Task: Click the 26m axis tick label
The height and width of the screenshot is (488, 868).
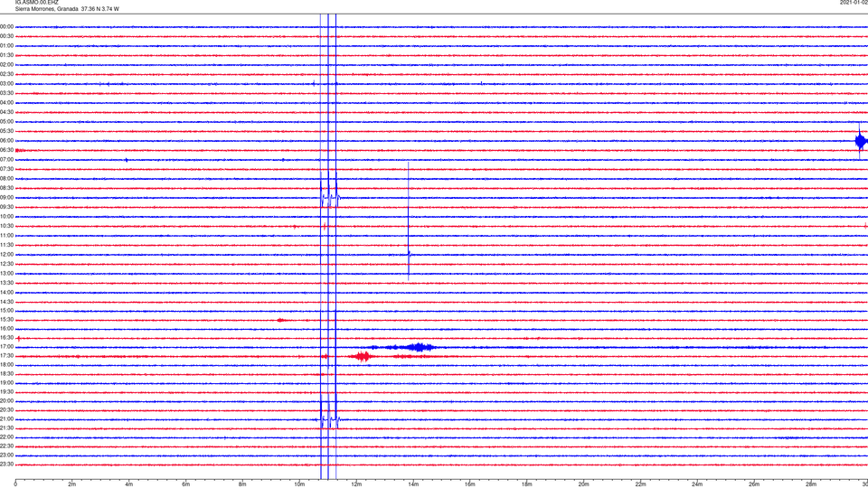Action: pos(754,484)
